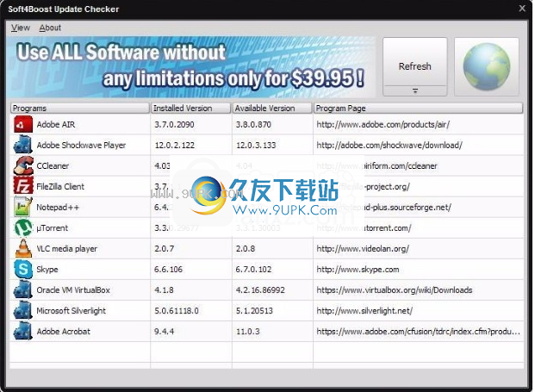Open the adobe.com/products/air link
Image resolution: width=535 pixels, height=392 pixels.
click(x=383, y=125)
